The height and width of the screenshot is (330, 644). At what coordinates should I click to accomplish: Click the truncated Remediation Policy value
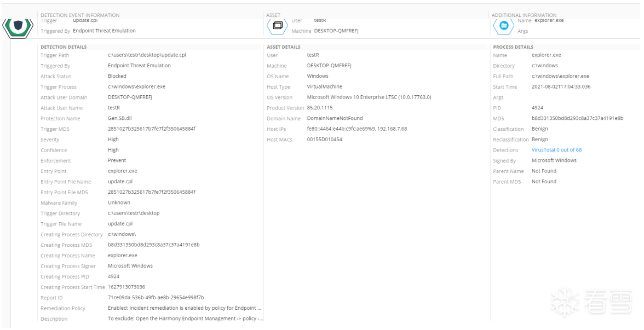tap(185, 308)
